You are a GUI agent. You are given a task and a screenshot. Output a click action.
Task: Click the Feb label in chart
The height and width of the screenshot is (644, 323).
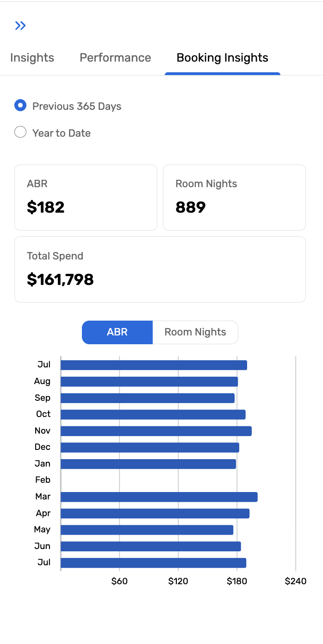43,480
